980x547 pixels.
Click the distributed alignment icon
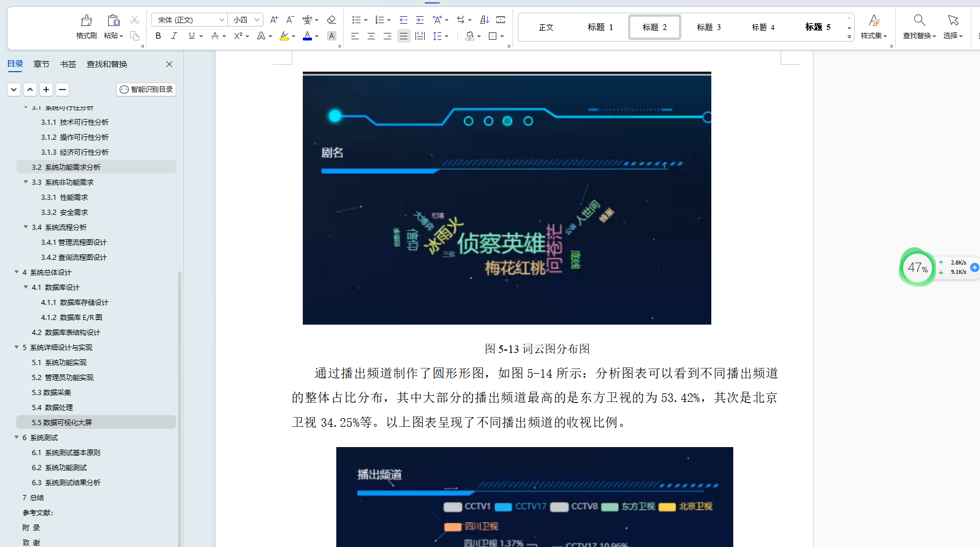coord(420,36)
